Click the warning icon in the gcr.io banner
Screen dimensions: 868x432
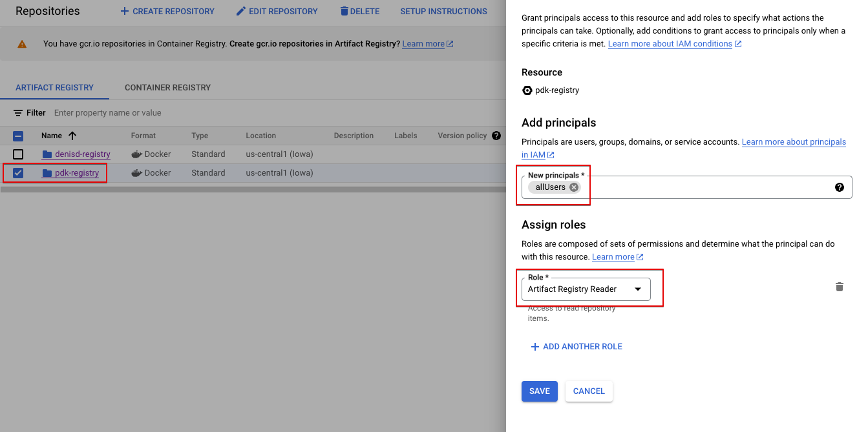tap(22, 44)
